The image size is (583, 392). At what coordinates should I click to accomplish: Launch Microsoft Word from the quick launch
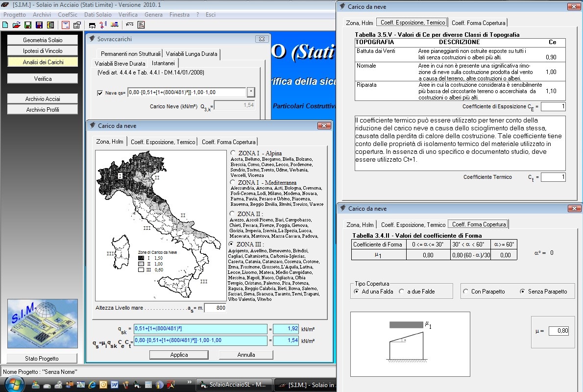[x=114, y=385]
